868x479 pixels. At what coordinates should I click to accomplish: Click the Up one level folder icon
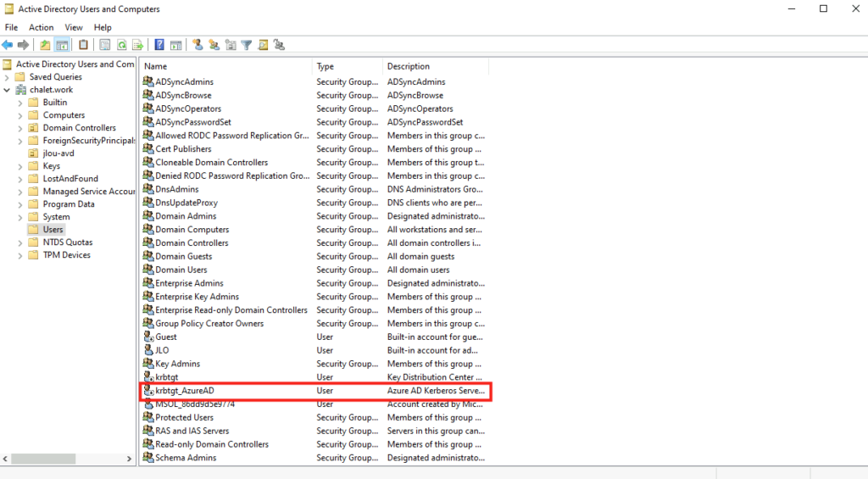pyautogui.click(x=45, y=45)
